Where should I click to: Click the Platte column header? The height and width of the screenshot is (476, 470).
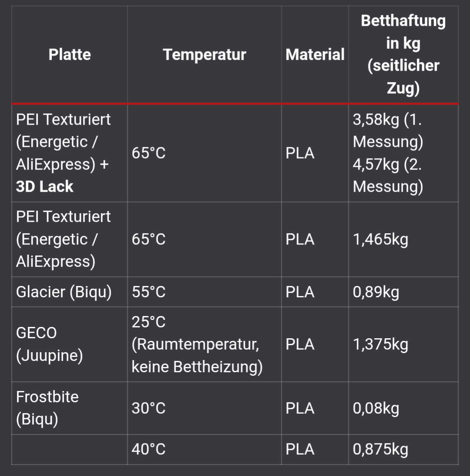(x=70, y=54)
